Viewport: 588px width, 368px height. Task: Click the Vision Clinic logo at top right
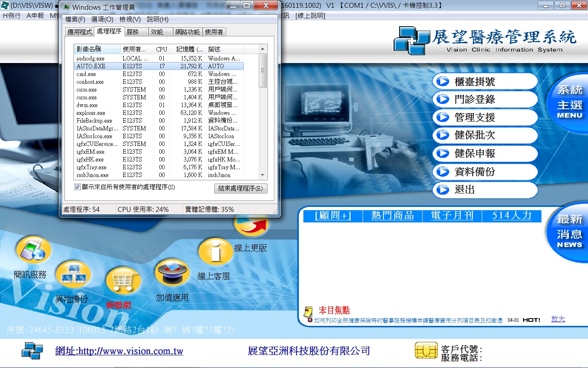[412, 40]
